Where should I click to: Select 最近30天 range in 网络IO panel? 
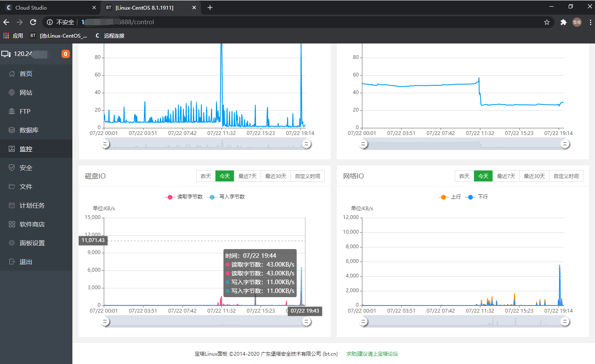click(x=534, y=176)
